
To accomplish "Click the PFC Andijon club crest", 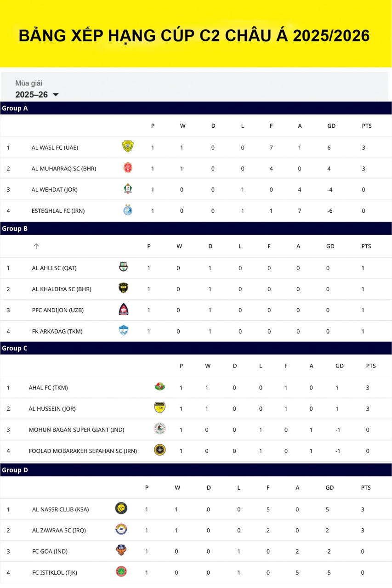I will [123, 309].
